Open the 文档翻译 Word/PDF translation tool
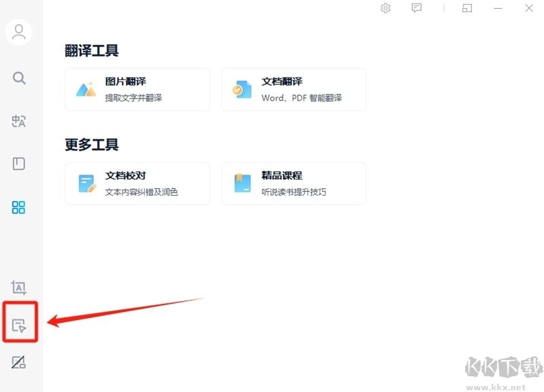 click(294, 89)
